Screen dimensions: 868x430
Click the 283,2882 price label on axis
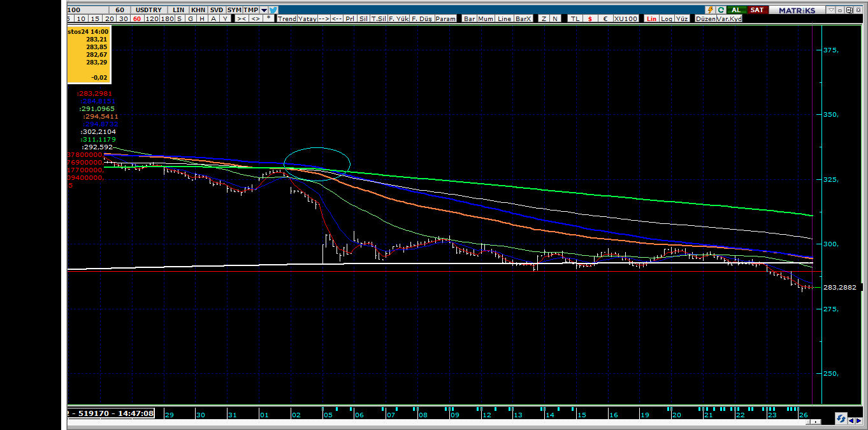(839, 288)
